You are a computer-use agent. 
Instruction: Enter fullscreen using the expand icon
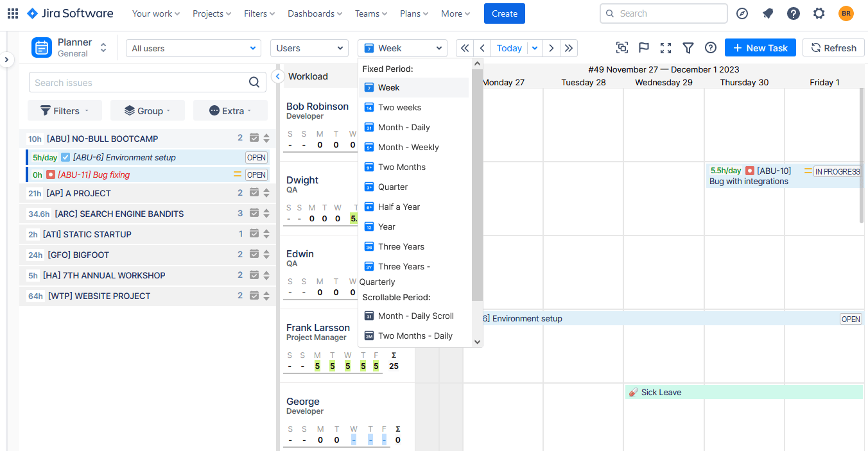(665, 47)
